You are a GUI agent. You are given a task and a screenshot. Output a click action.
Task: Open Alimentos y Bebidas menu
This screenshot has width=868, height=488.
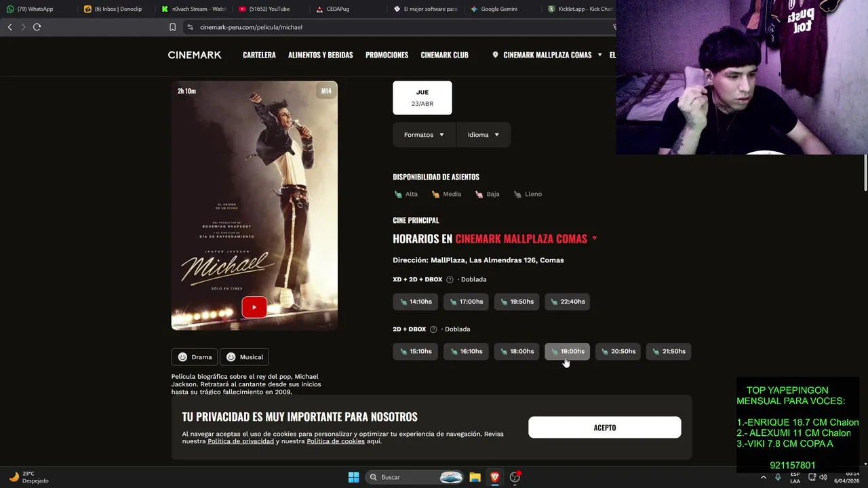point(320,55)
